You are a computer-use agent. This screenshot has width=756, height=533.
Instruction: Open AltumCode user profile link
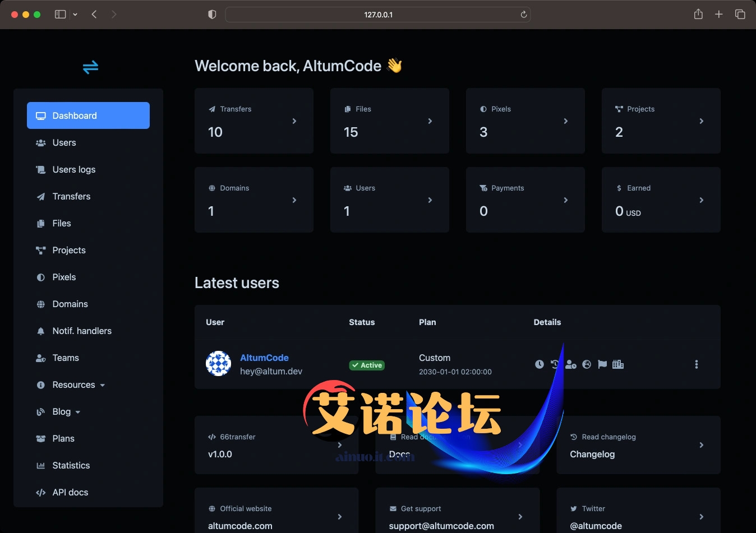point(264,358)
